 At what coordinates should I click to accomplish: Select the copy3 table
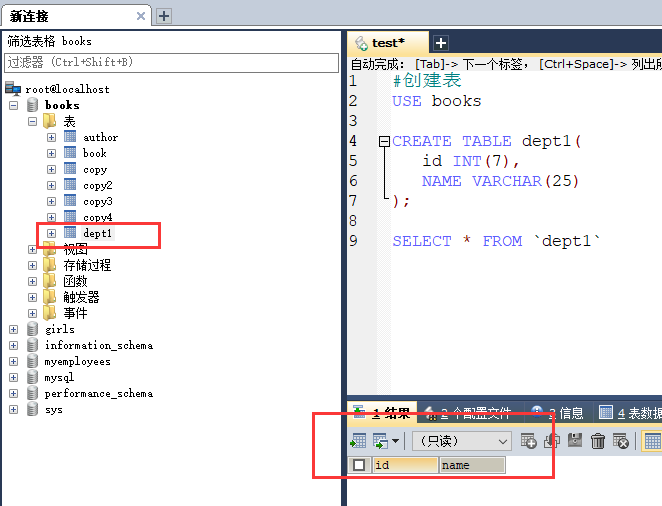[x=98, y=202]
